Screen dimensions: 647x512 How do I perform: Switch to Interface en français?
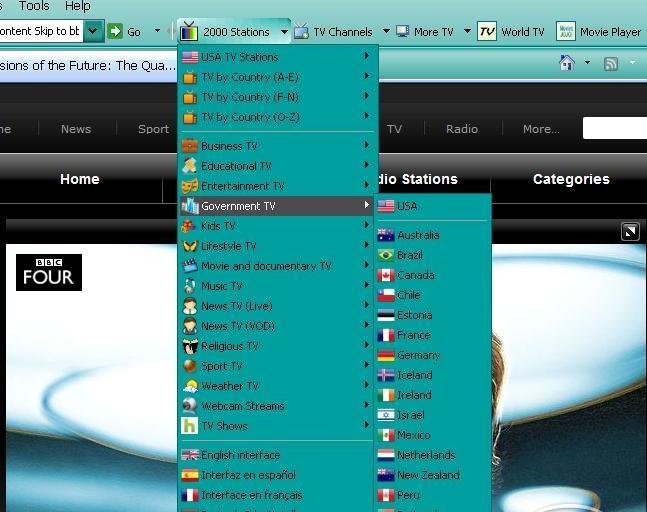click(x=276, y=495)
